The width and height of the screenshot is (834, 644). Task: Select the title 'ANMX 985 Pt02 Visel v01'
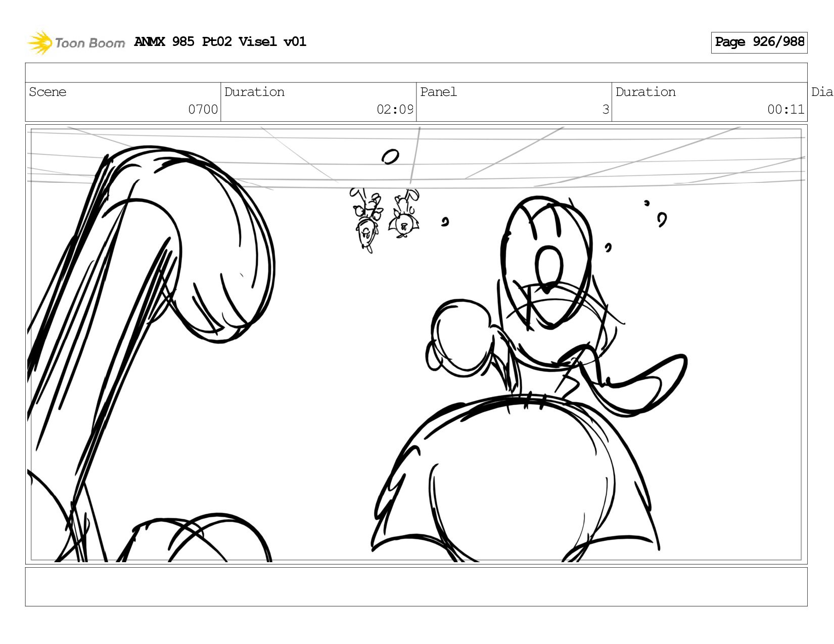point(220,41)
